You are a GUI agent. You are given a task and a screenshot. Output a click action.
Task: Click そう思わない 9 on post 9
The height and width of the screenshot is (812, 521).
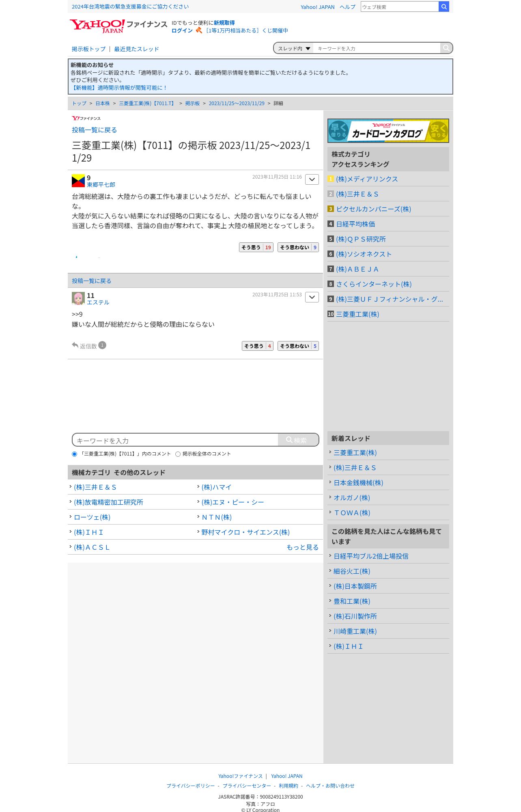tap(298, 247)
